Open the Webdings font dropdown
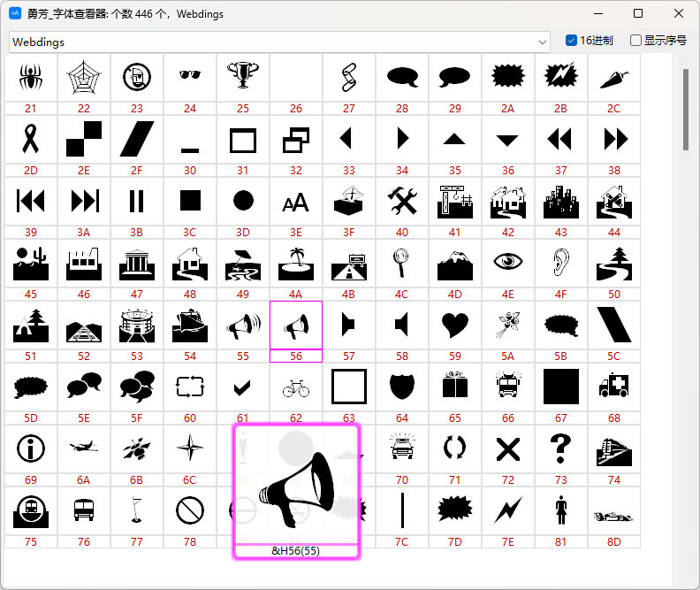 point(543,42)
